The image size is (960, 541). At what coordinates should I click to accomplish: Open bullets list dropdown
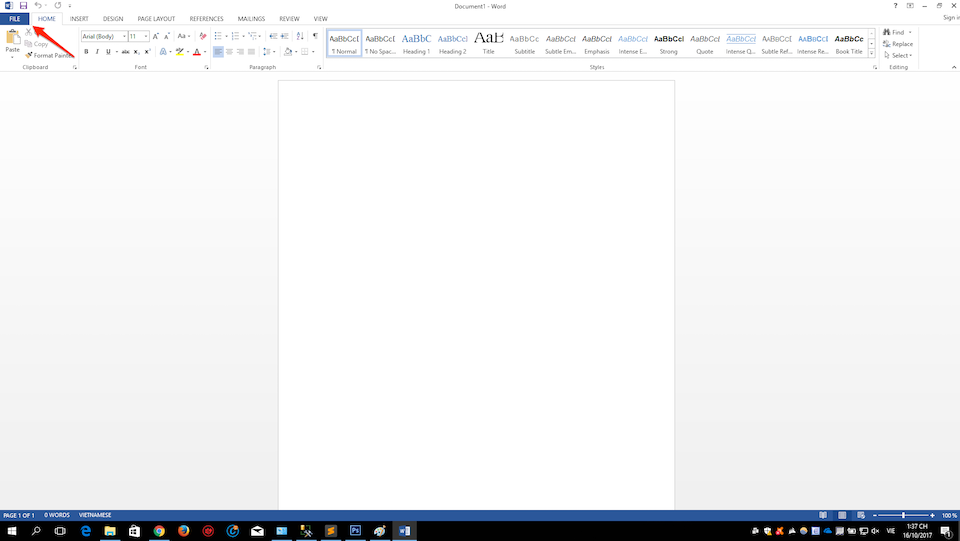[x=226, y=36]
